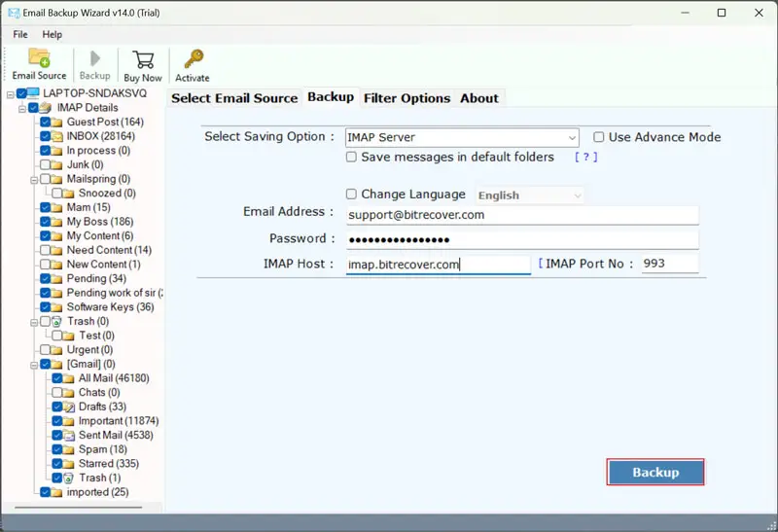Collapse the [Gmail] tree node
This screenshot has width=778, height=532.
(33, 365)
